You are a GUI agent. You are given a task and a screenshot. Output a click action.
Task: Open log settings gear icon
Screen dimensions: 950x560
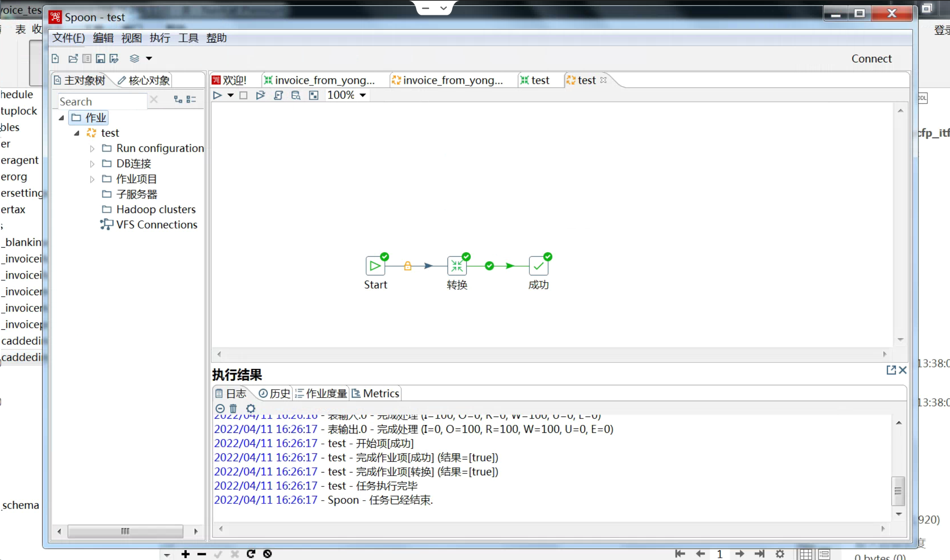(x=251, y=409)
